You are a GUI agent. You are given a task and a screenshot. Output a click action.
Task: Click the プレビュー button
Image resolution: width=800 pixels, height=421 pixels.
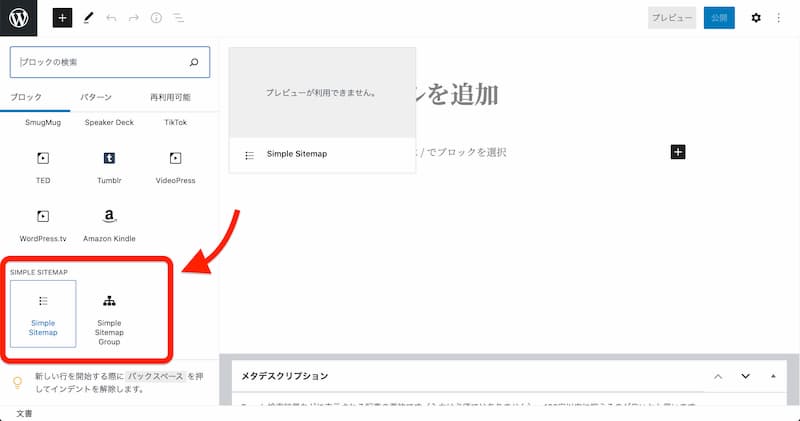[672, 18]
